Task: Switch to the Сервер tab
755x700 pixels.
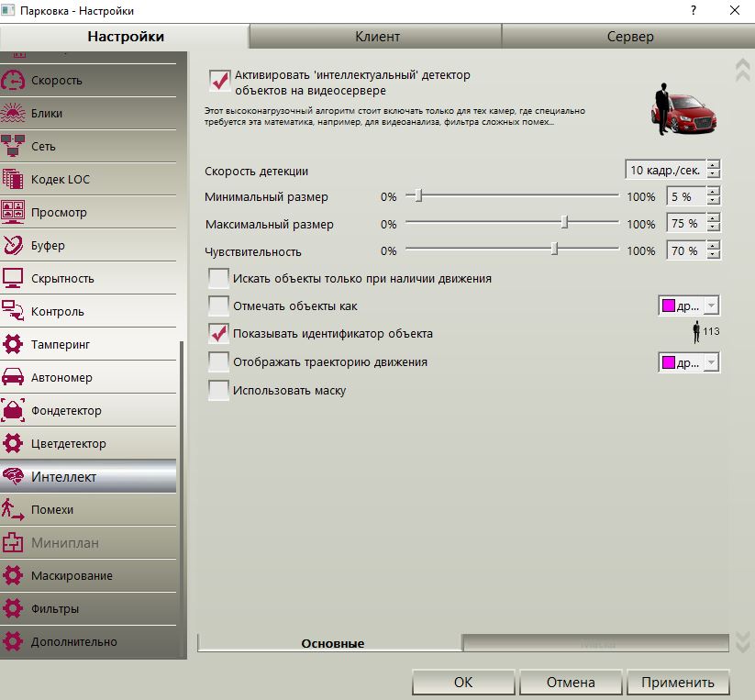Action: tap(630, 37)
